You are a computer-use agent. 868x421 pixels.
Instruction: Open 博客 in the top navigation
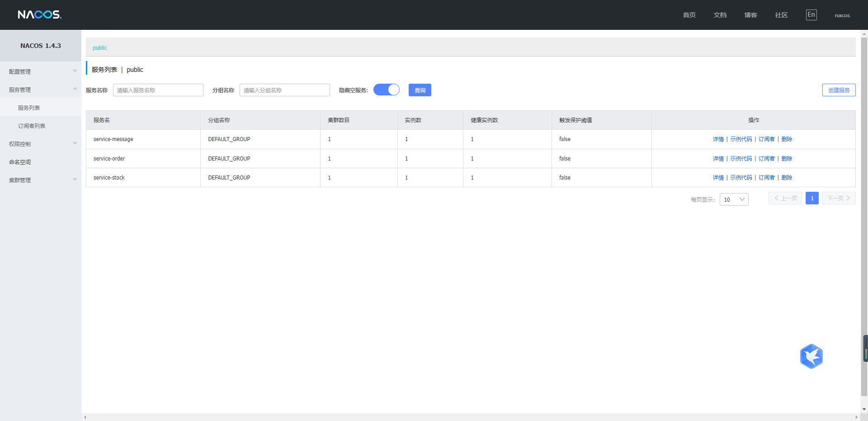[750, 15]
